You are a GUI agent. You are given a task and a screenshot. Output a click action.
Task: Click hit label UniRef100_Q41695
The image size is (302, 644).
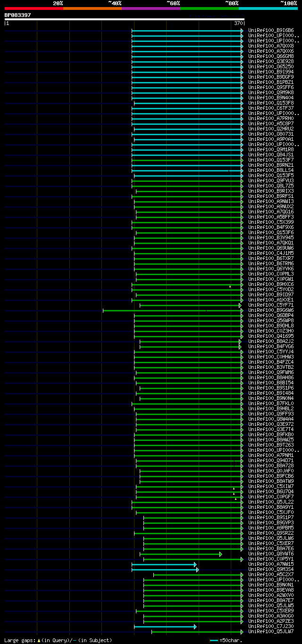(271, 336)
